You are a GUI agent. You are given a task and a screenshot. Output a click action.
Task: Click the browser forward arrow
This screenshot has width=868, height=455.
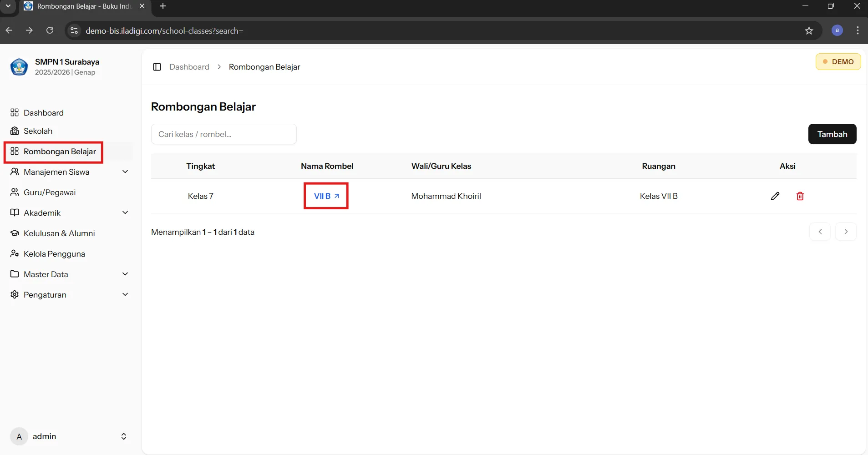(x=30, y=30)
